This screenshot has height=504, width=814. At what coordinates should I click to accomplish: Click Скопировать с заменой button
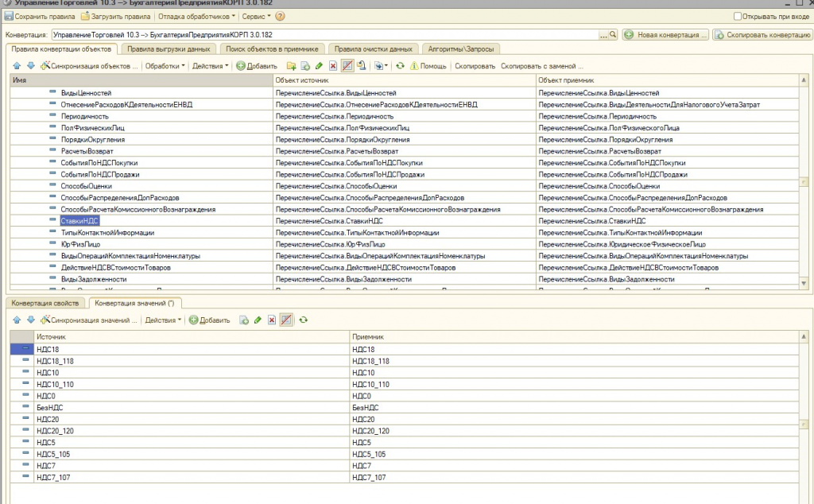[x=542, y=66]
